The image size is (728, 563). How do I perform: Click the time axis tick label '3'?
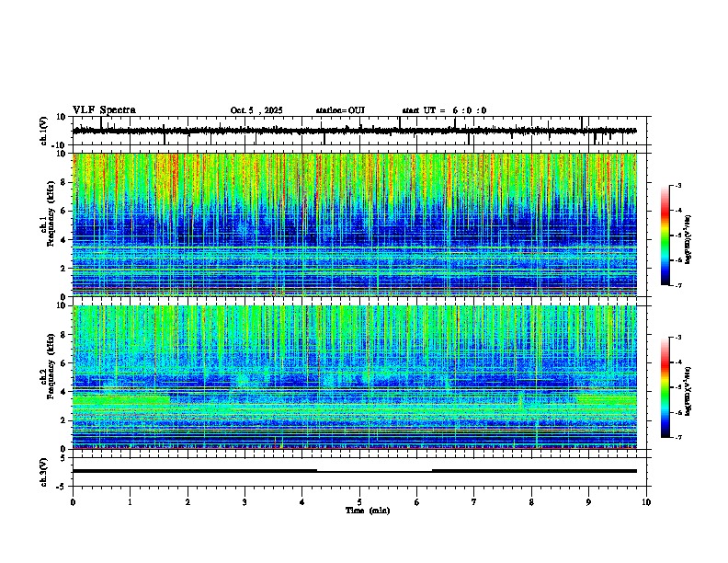click(x=245, y=502)
